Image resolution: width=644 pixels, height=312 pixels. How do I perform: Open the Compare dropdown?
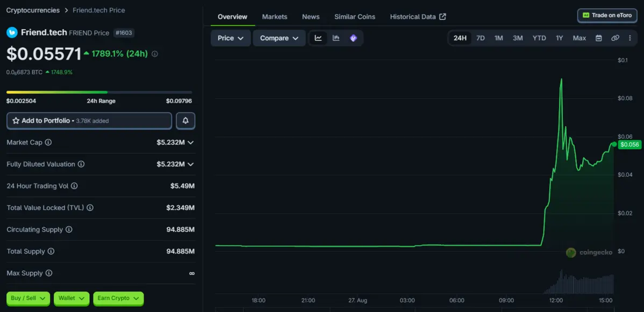coord(280,38)
